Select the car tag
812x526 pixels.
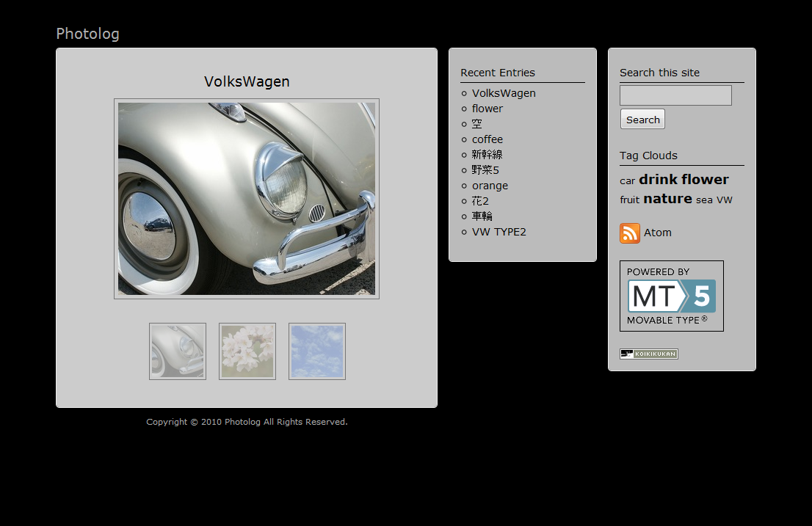[x=627, y=181]
